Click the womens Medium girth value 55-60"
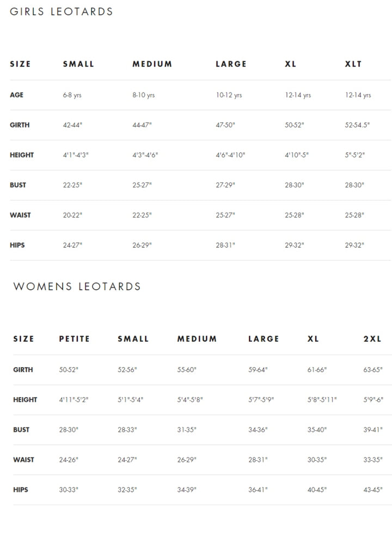Screen dimensions: 392x549 click(x=187, y=370)
